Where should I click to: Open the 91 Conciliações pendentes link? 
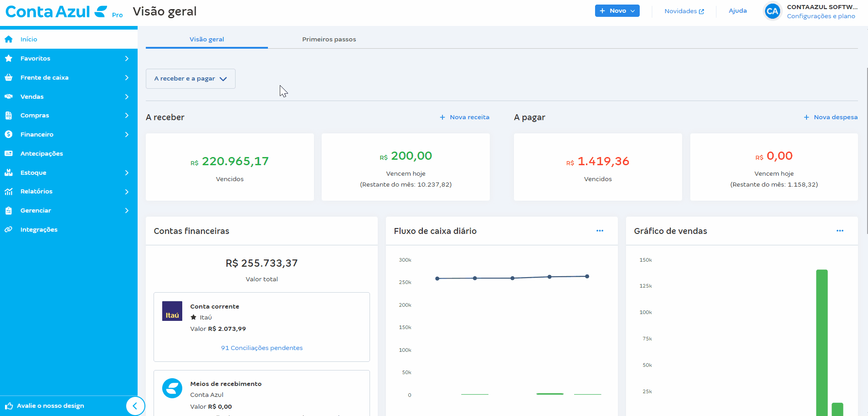click(262, 348)
